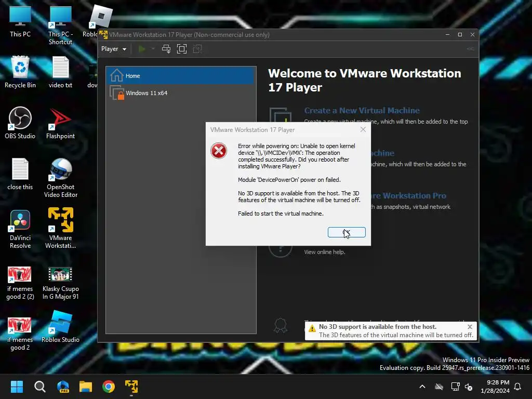Open File Explorer from taskbar

(86, 387)
